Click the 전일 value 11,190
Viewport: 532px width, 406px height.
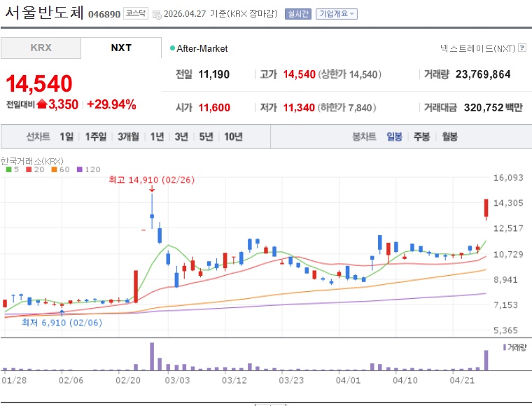click(213, 74)
